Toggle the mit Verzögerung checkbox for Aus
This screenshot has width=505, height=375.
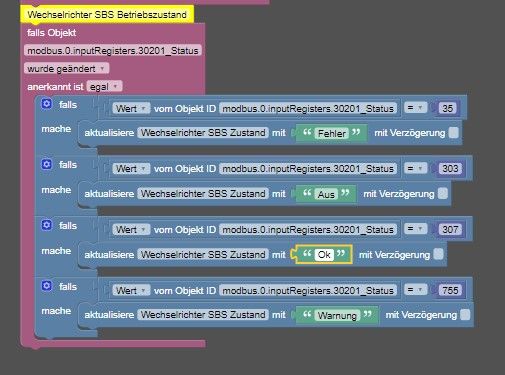pos(443,193)
